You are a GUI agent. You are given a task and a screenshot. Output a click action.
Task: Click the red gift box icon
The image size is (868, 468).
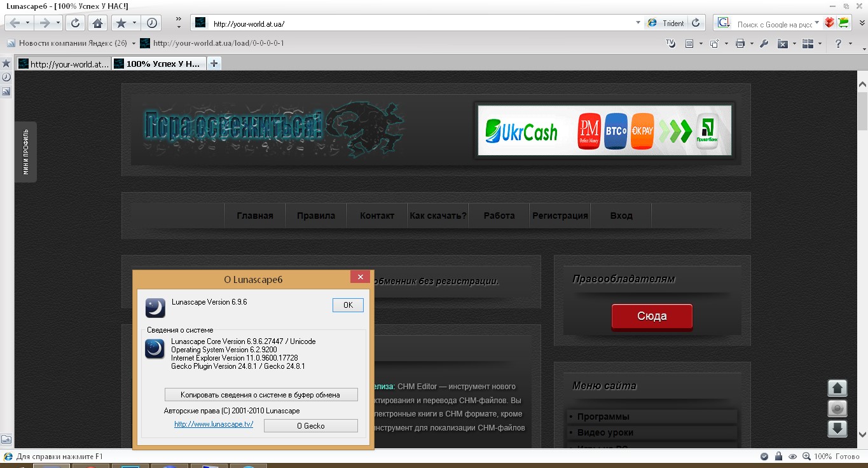[829, 23]
